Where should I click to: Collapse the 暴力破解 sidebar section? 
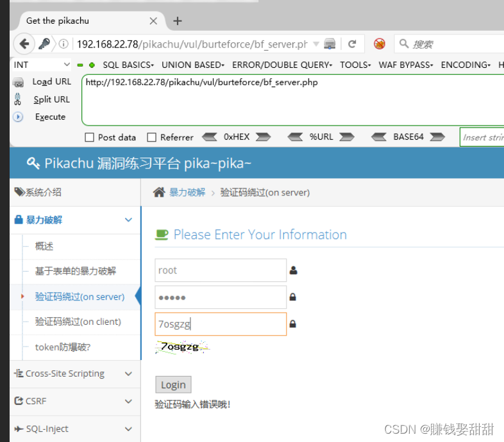129,220
